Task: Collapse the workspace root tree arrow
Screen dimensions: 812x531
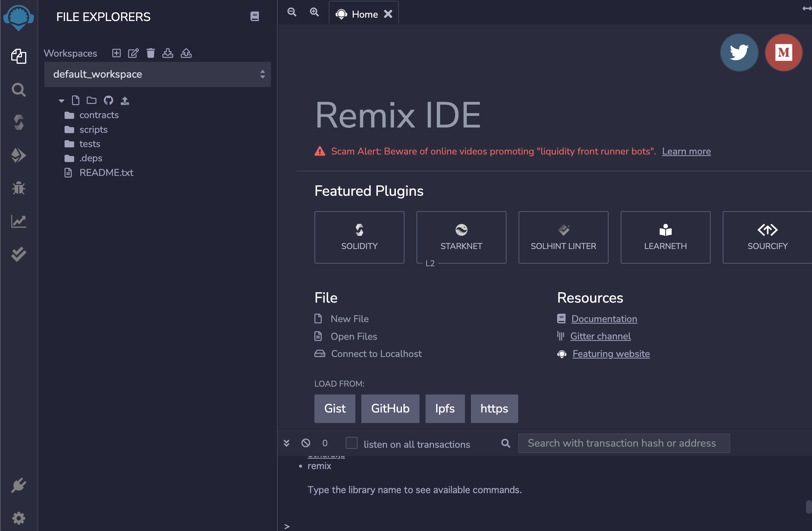Action: [62, 100]
